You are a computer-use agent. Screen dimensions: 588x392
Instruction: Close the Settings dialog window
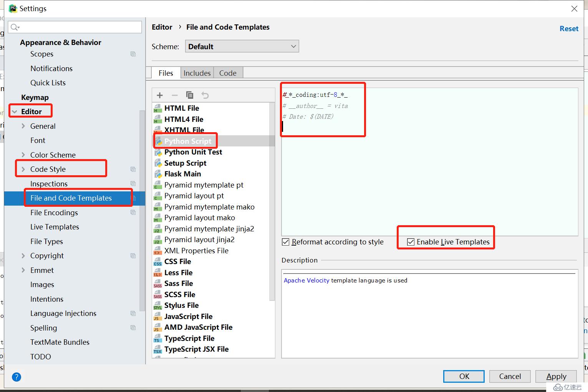click(x=574, y=8)
